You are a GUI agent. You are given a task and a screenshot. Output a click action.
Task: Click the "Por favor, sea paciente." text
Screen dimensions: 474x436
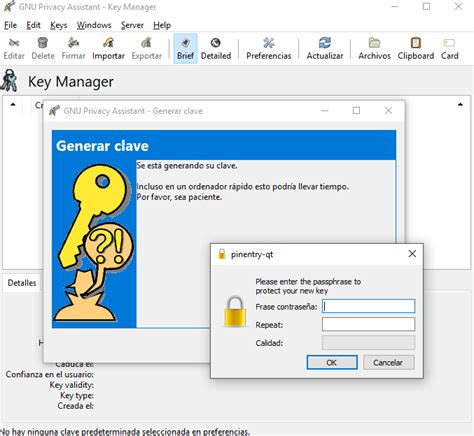(179, 197)
